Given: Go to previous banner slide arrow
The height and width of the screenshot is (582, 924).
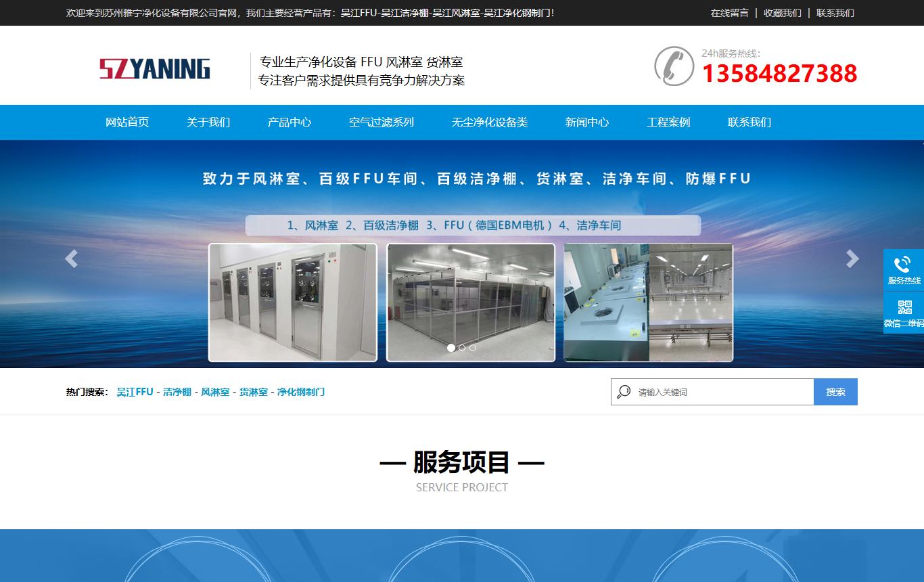Looking at the screenshot, I should tap(71, 259).
